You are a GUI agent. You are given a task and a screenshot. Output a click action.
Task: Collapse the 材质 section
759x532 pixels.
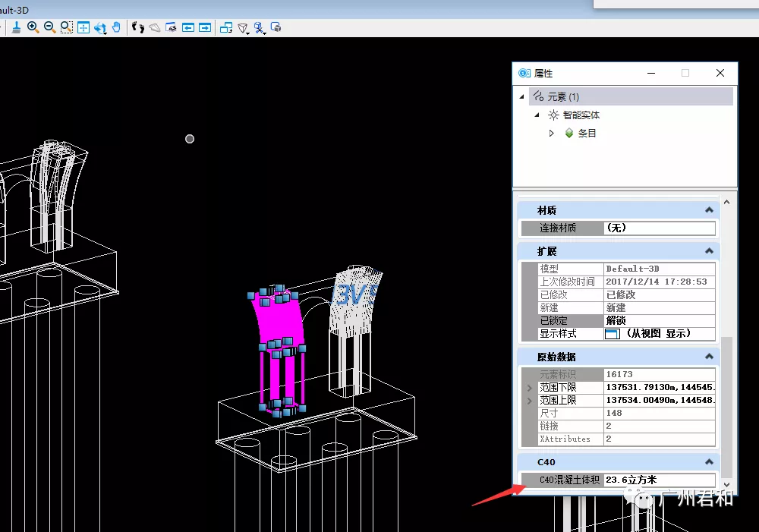pos(709,210)
